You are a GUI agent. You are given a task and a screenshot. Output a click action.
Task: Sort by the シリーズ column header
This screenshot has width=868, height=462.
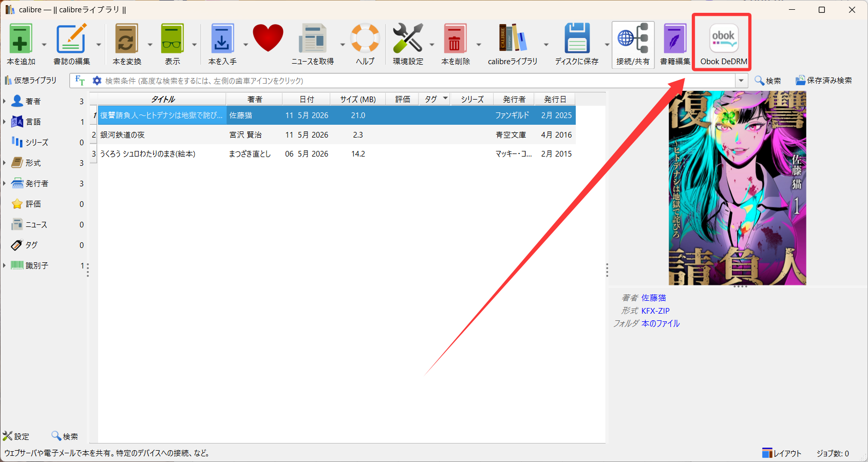[x=472, y=99]
